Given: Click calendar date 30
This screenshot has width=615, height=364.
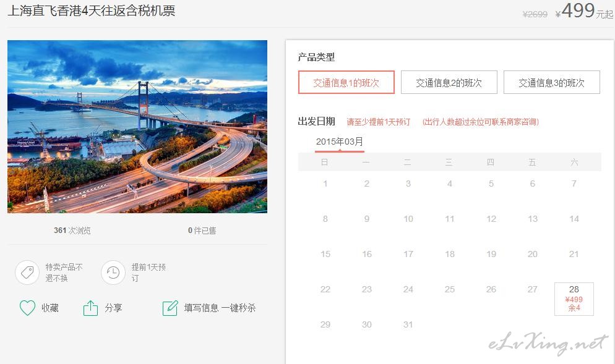Looking at the screenshot, I should 367,324.
